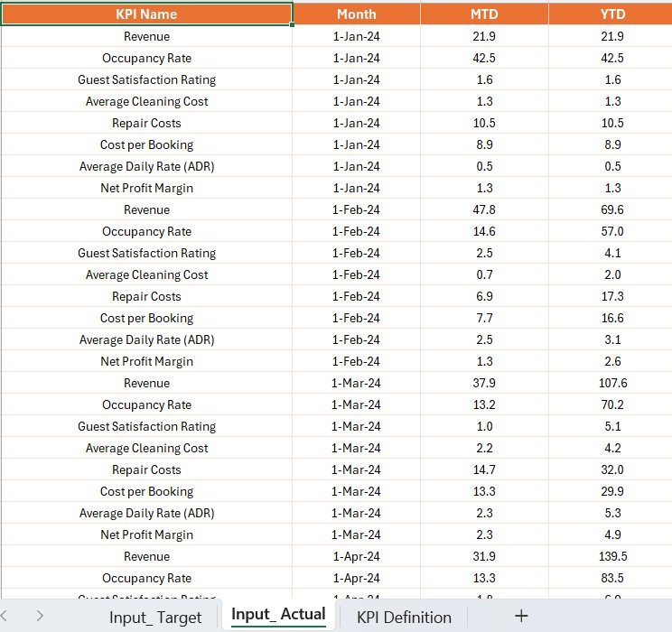Select the MTD column header cell
This screenshot has height=632, width=672.
point(483,14)
